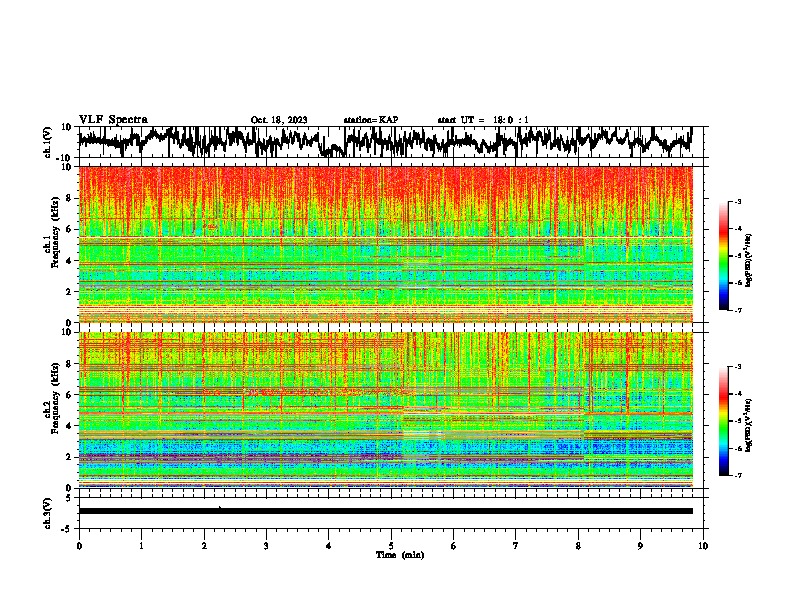Click inside the ch.1 spectrogram plot
Screen dimensions: 792x612
(x=386, y=244)
